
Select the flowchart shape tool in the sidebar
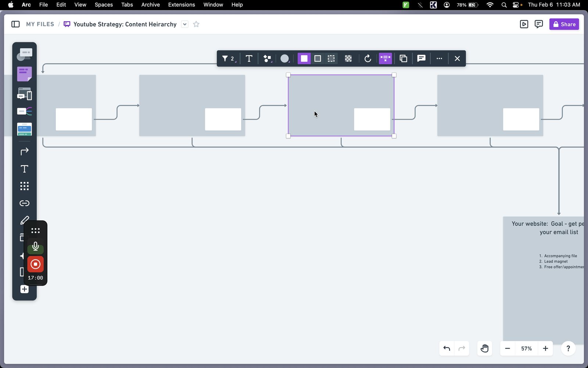24,54
